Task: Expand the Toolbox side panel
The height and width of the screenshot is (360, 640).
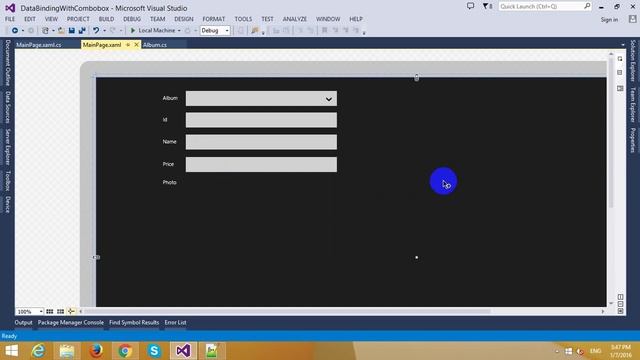Action: (x=7, y=180)
